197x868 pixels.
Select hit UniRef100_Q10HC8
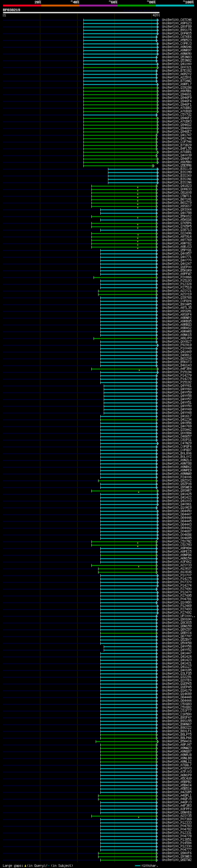tap(177, 507)
